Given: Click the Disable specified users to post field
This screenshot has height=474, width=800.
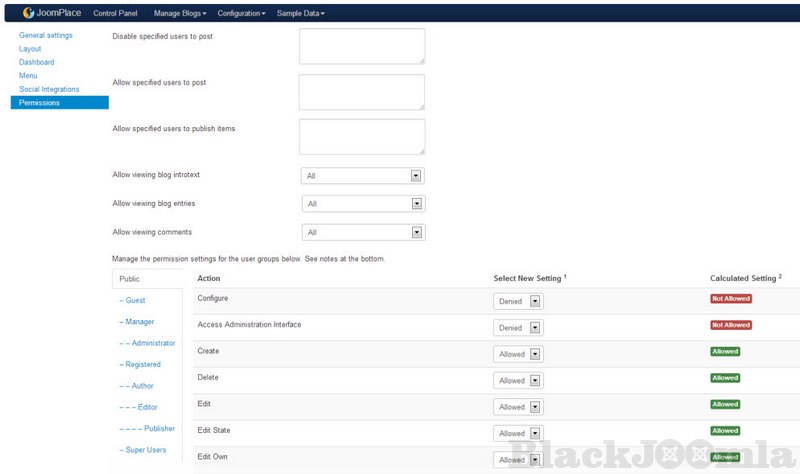Looking at the screenshot, I should tap(361, 46).
